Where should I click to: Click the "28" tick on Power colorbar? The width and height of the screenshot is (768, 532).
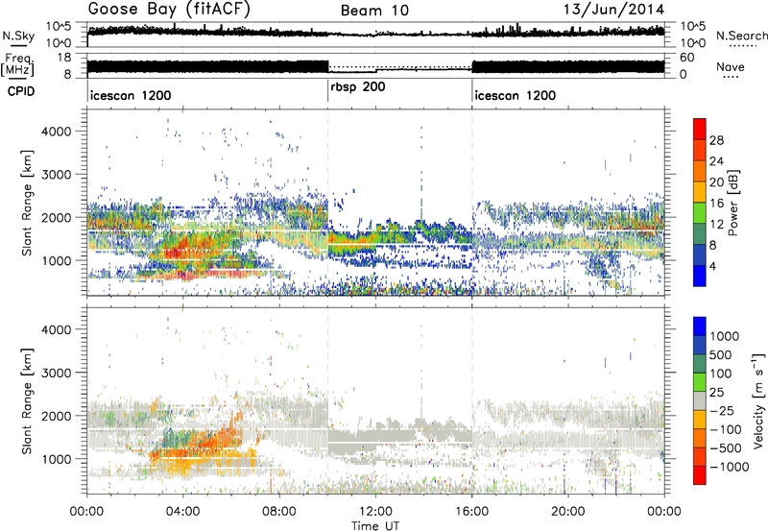[x=716, y=140]
